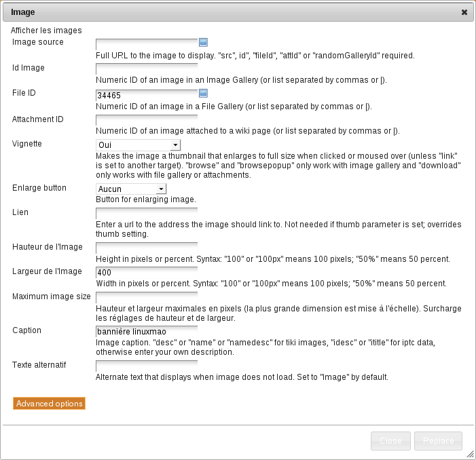Viewport: 476px width, 460px height.
Task: Click the File ID field containing 34465
Action: (x=146, y=95)
